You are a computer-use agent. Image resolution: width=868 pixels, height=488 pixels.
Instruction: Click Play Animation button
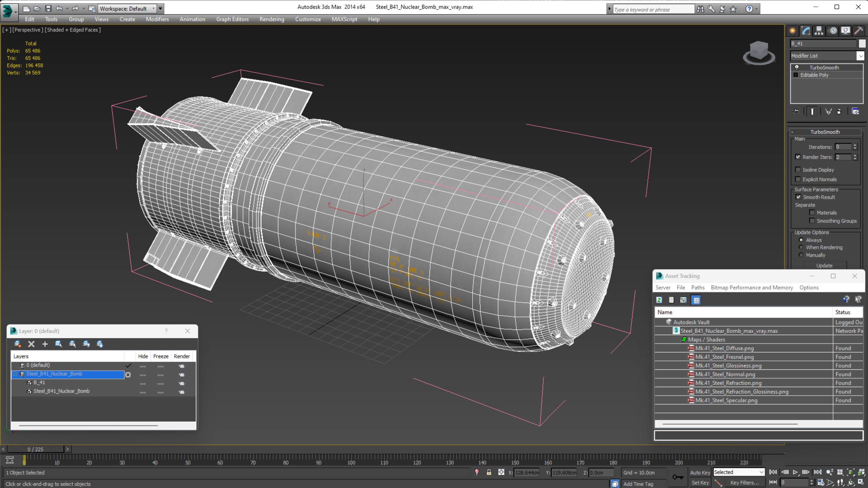pyautogui.click(x=795, y=472)
